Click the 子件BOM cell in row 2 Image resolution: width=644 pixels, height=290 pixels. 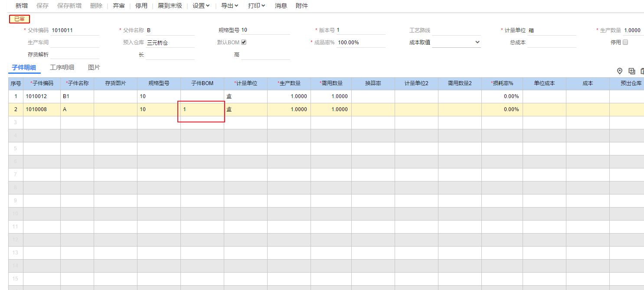(x=202, y=109)
